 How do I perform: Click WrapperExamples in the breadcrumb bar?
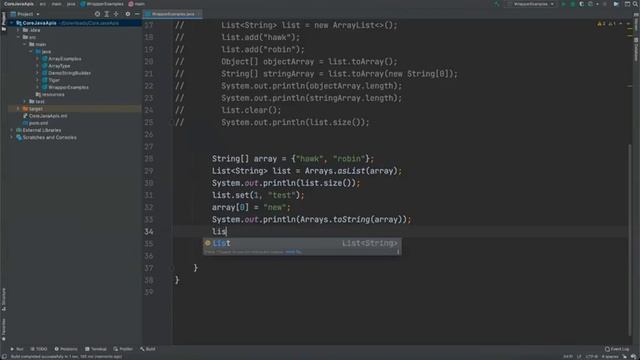tap(102, 4)
